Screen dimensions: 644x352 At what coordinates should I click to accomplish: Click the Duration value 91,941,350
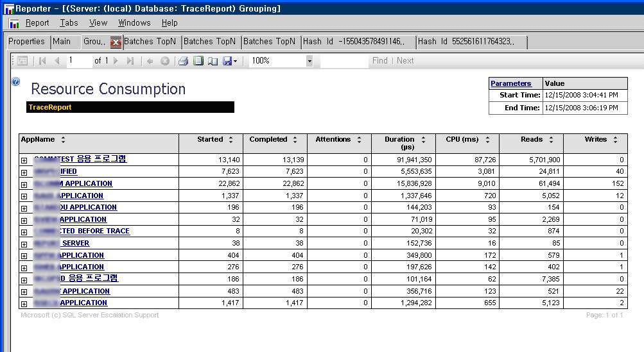pos(414,160)
